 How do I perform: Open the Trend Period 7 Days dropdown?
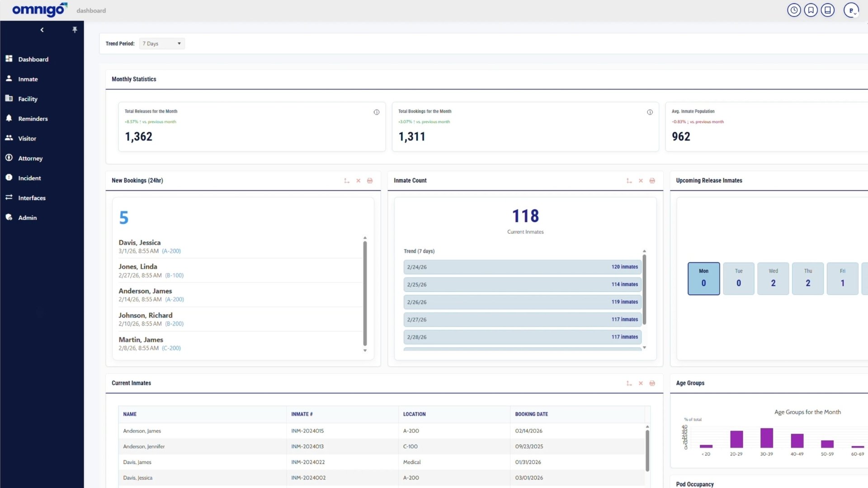coord(162,44)
